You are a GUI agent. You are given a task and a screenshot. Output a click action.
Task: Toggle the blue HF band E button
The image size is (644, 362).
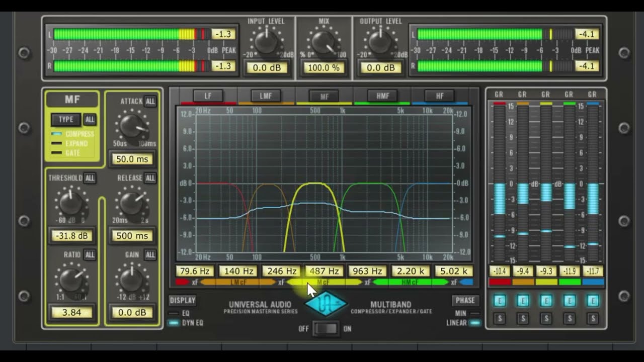tap(593, 301)
